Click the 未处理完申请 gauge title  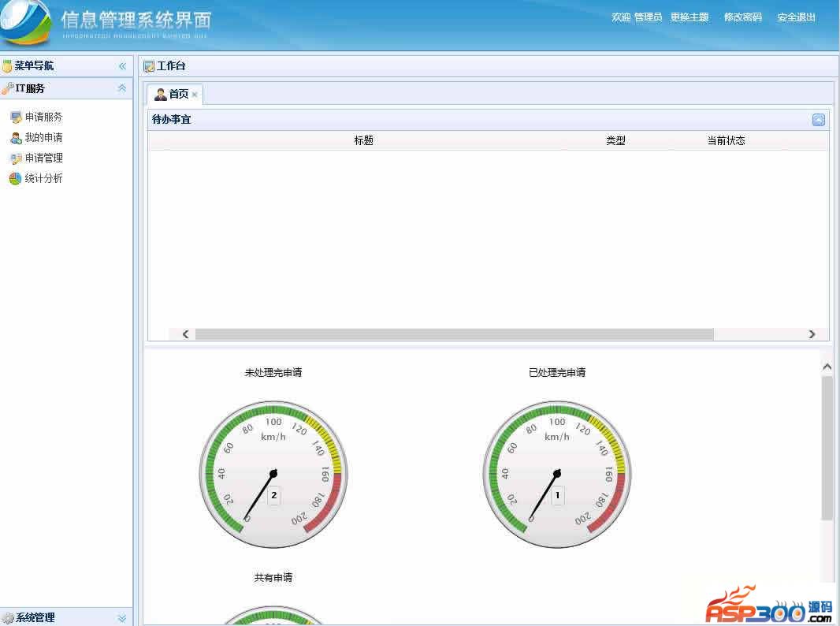[x=273, y=372]
